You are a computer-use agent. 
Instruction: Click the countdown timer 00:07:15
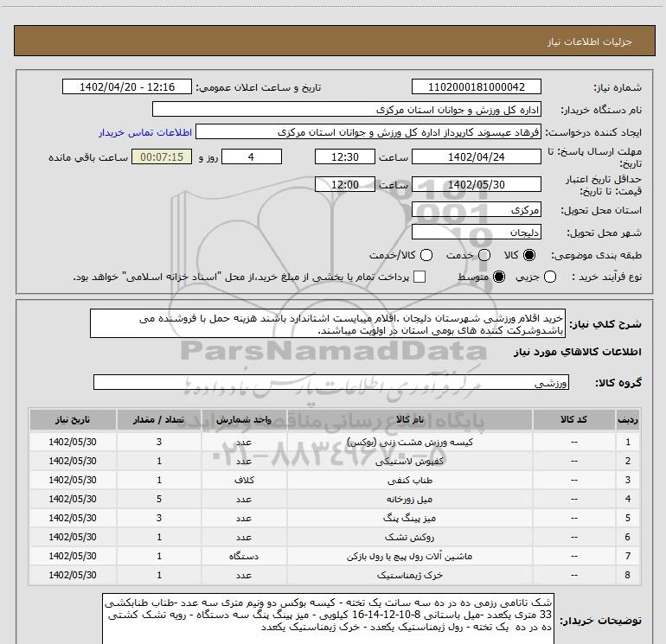pyautogui.click(x=162, y=156)
